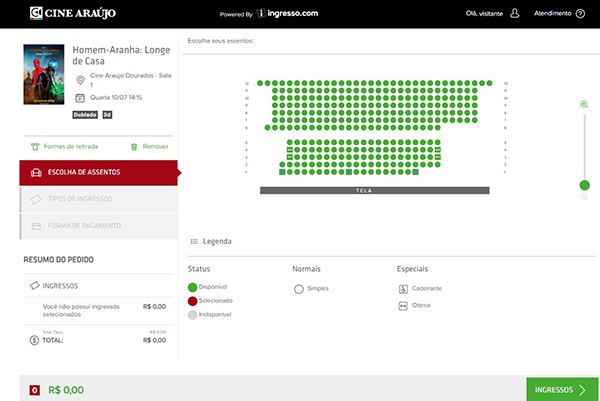600x401 pixels.
Task: Open the Tipos de Ingressos step
Action: (x=98, y=199)
